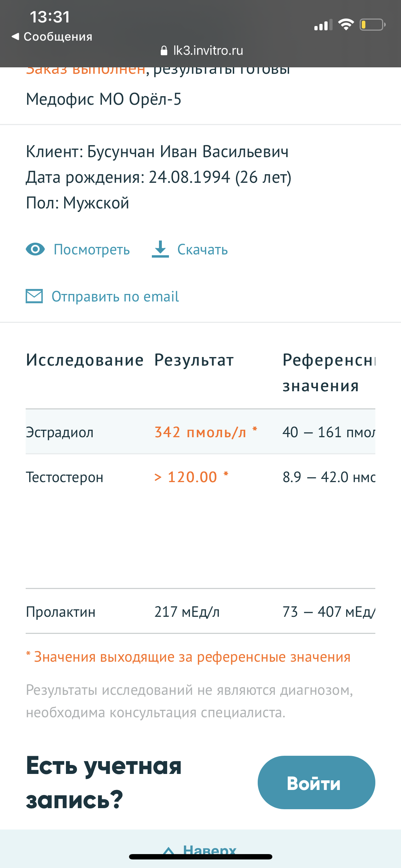Tap the envelope email icon
This screenshot has width=401, height=868.
click(x=34, y=296)
